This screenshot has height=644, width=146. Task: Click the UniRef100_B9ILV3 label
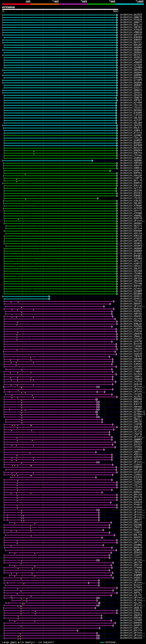(131, 25)
